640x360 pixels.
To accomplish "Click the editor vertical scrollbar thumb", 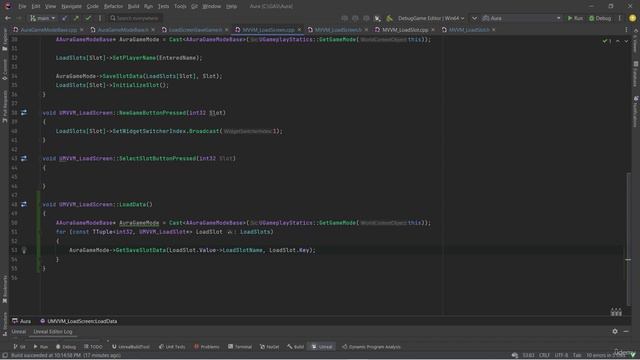I will (629, 239).
